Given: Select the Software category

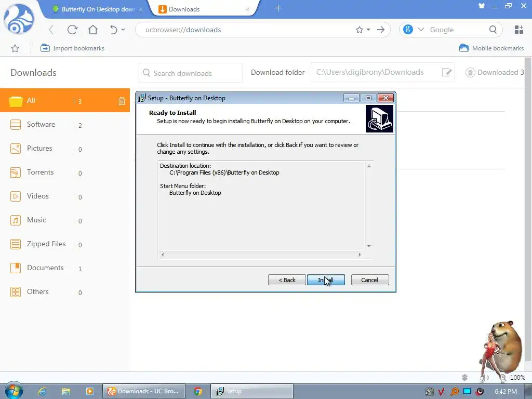Looking at the screenshot, I should pos(65,125).
